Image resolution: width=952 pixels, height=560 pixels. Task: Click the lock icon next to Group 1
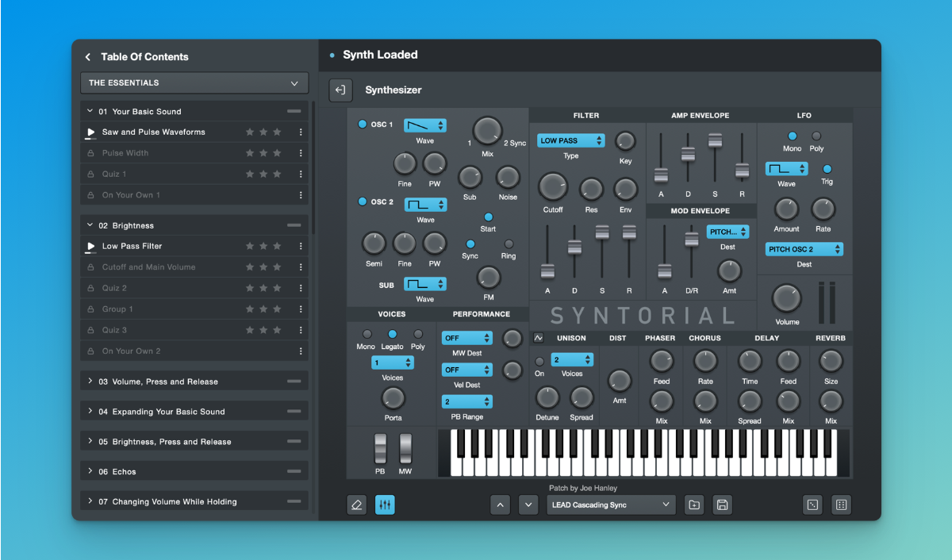(x=90, y=309)
